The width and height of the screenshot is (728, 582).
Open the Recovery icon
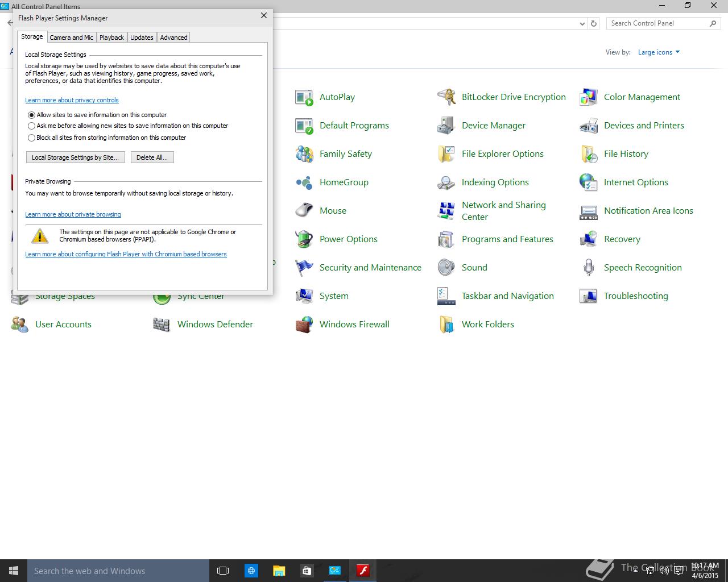point(589,239)
